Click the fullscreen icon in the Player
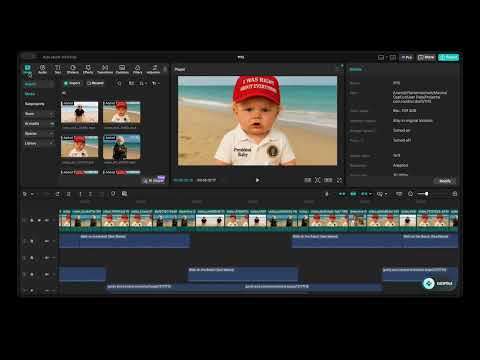 pyautogui.click(x=339, y=180)
